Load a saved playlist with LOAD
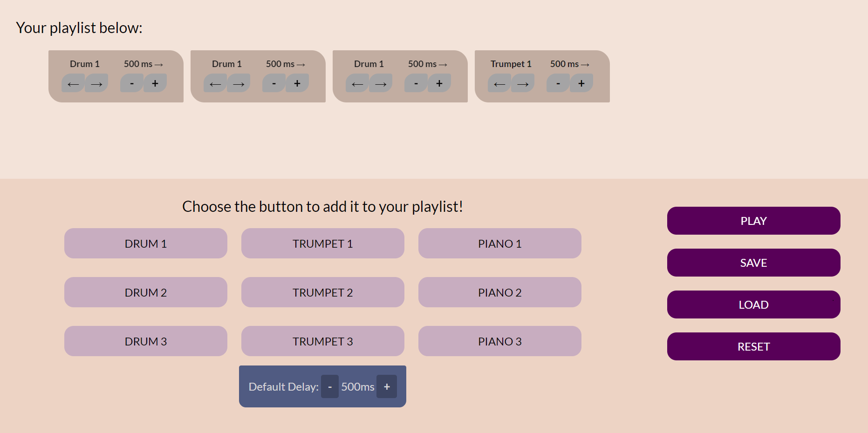 click(754, 304)
